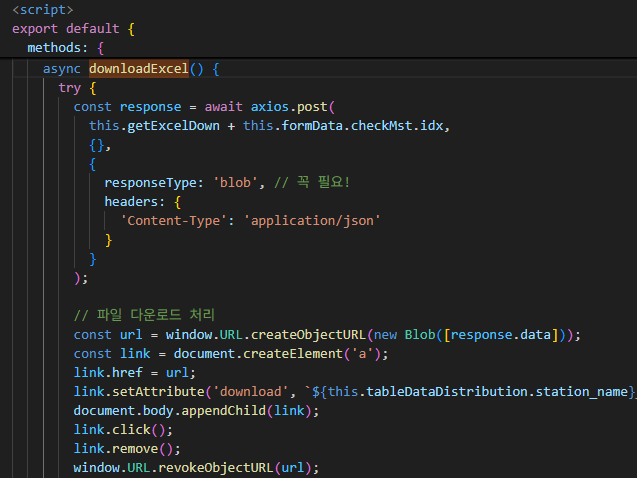
Task: Click the empty '{}' argument line
Action: point(100,145)
